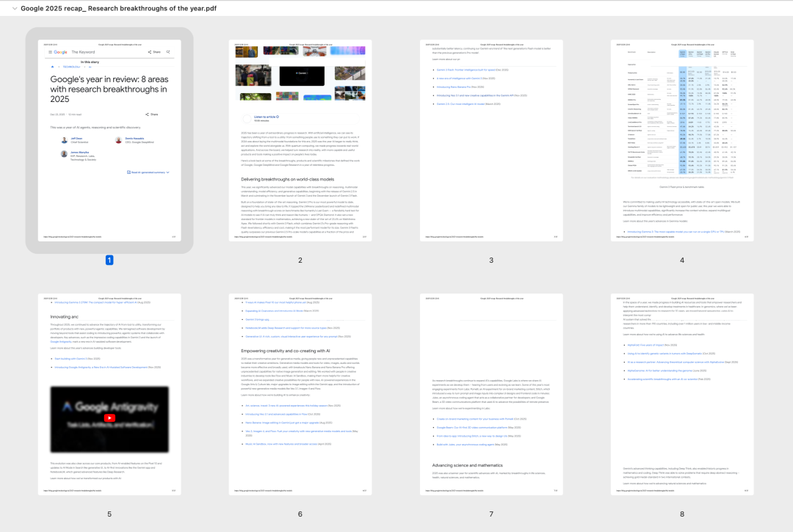Click the page number 2 label
Image resolution: width=793 pixels, height=532 pixels.
tap(300, 260)
